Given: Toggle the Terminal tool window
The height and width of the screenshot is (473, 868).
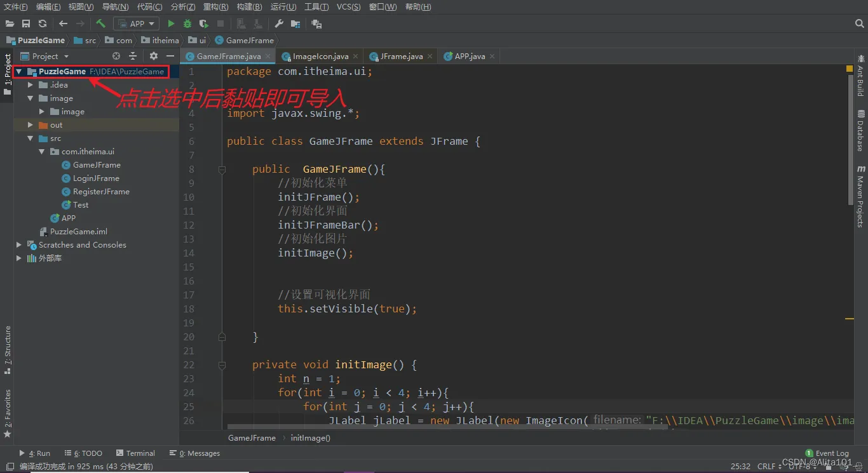Looking at the screenshot, I should pyautogui.click(x=135, y=453).
